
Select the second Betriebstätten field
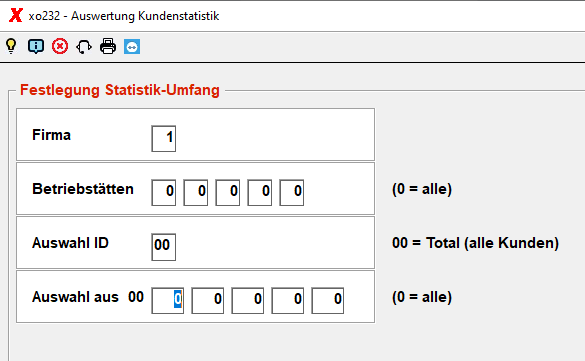pos(195,192)
